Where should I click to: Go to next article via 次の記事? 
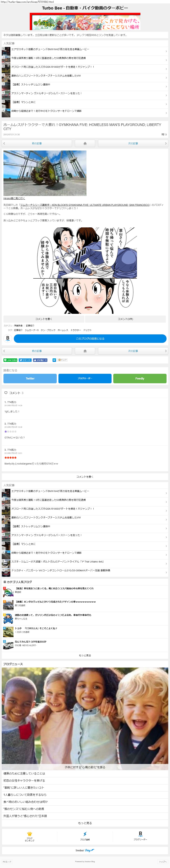[133, 143]
